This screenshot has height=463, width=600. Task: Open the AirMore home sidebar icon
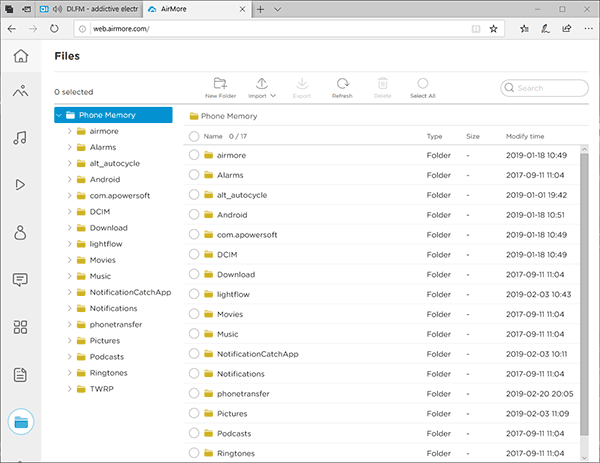tap(21, 56)
